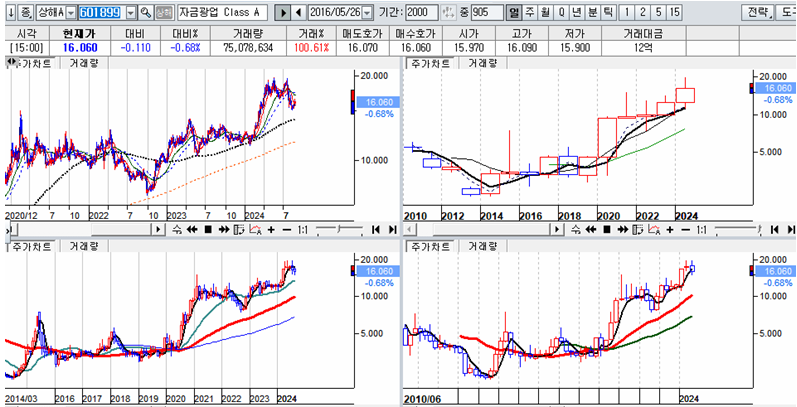Switch to 월 (monthly) period
The width and height of the screenshot is (797, 407).
pos(546,12)
